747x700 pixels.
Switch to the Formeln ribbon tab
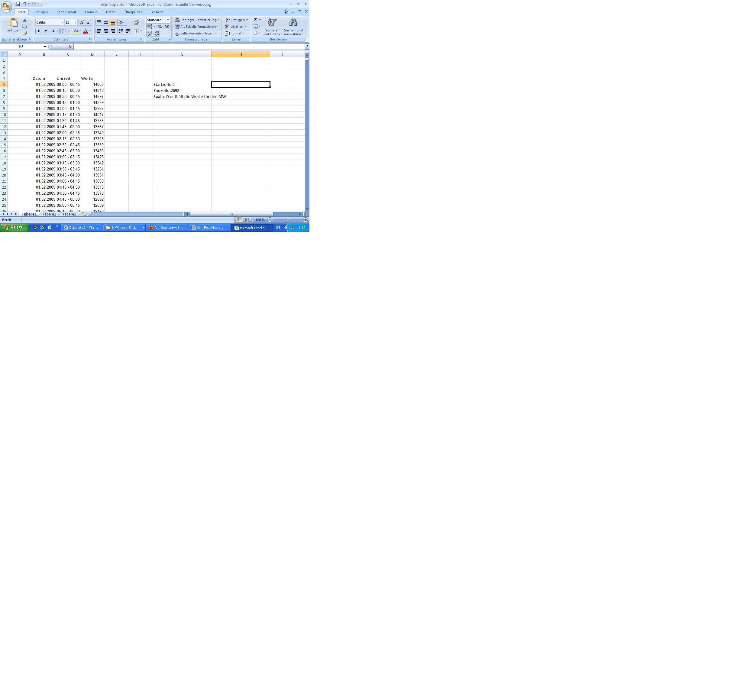(x=91, y=12)
